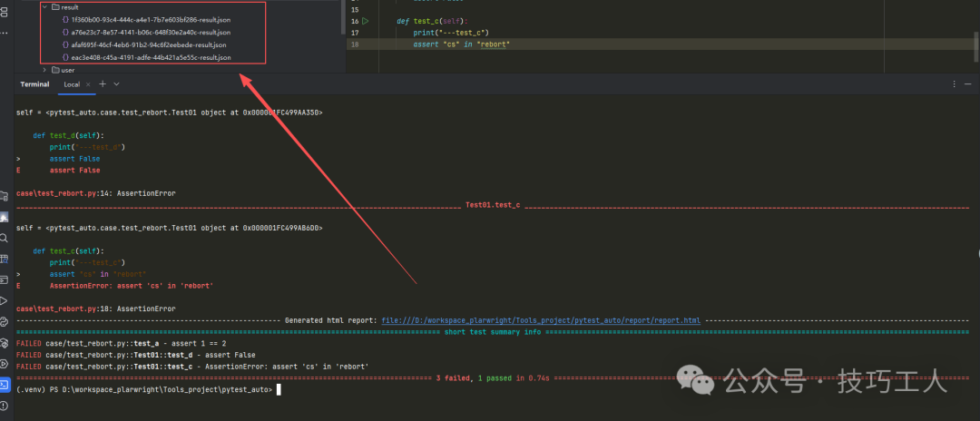
Task: Click the folder icon of result directory
Action: coord(55,7)
